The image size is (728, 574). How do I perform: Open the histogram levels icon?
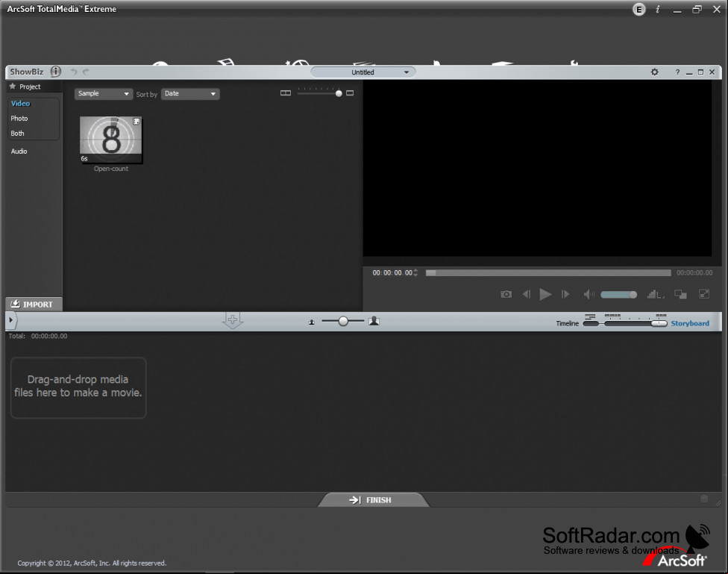tap(655, 294)
